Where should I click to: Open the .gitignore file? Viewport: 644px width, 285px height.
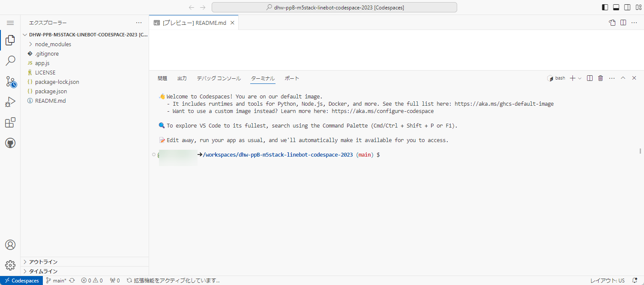(85, 53)
